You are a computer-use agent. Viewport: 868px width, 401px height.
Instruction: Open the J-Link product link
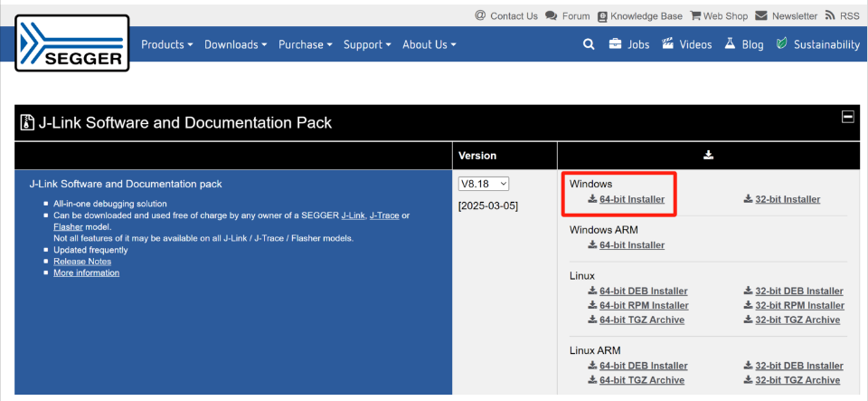[353, 215]
